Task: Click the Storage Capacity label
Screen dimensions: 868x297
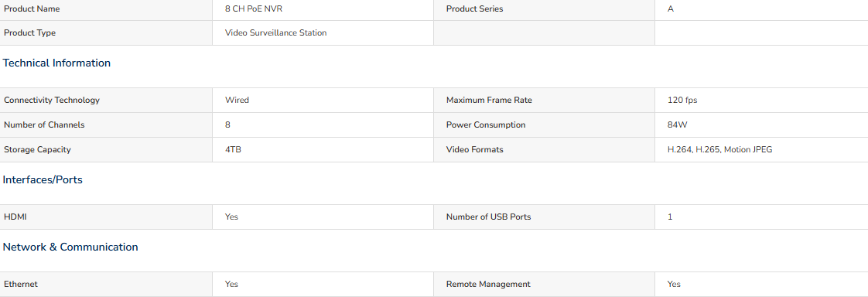Action: (37, 149)
